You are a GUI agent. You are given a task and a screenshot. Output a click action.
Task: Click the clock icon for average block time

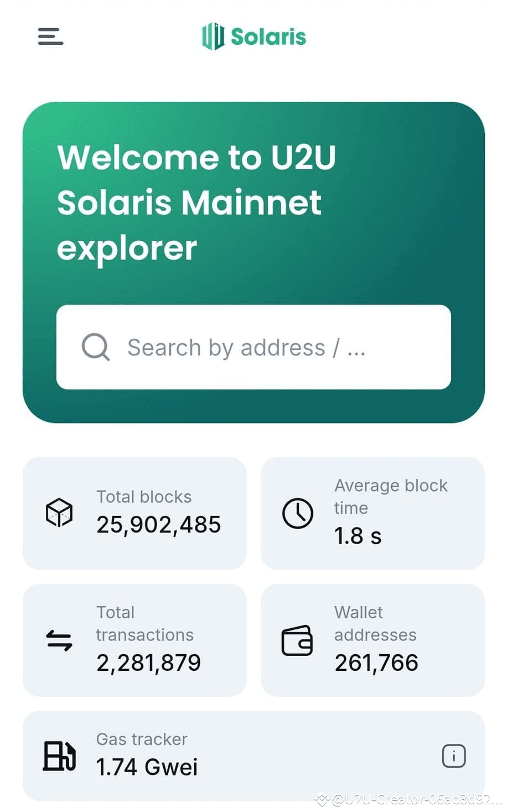coord(297,513)
